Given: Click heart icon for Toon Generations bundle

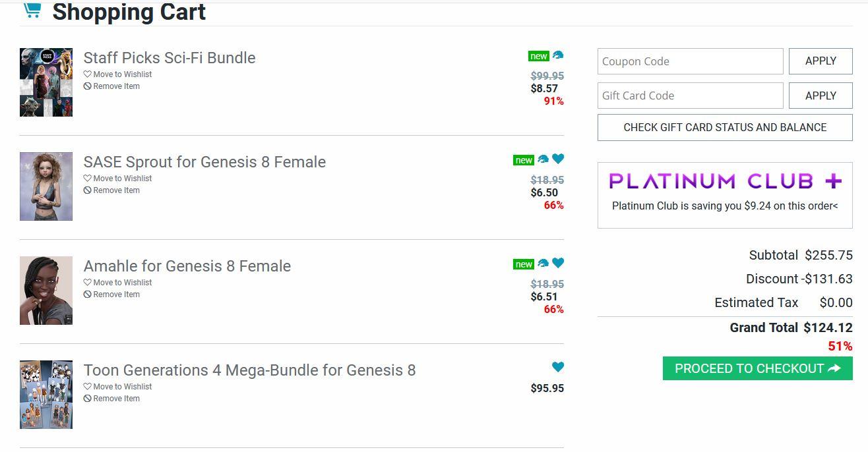Looking at the screenshot, I should [x=558, y=367].
